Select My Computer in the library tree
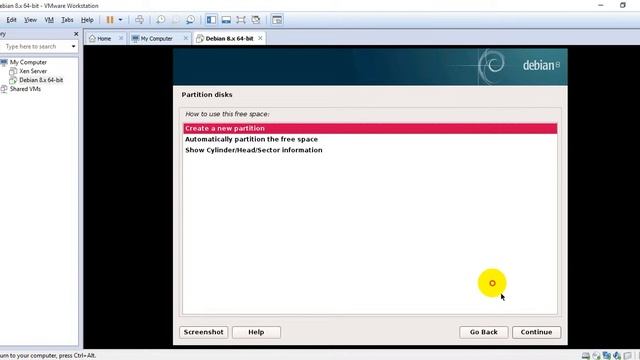 [x=28, y=62]
